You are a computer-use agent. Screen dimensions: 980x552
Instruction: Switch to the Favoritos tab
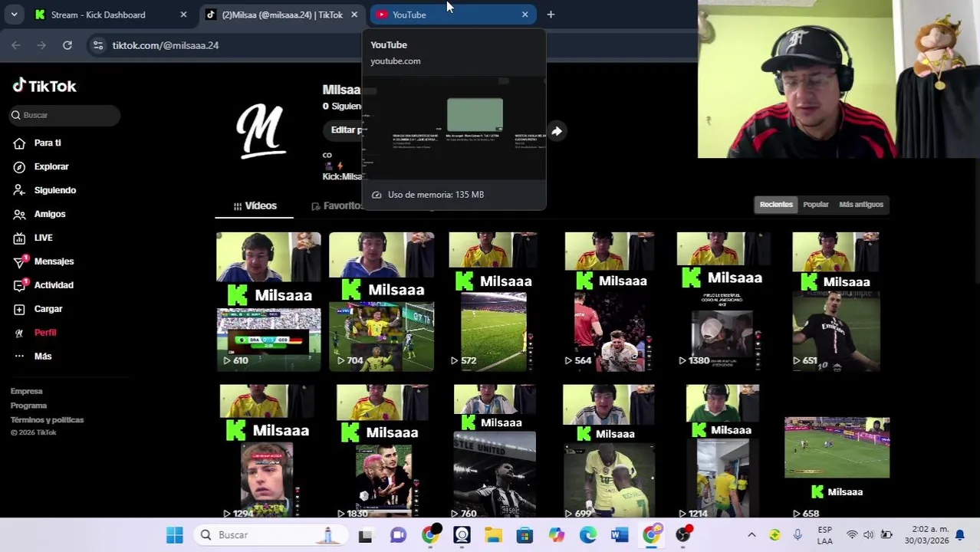(x=337, y=205)
